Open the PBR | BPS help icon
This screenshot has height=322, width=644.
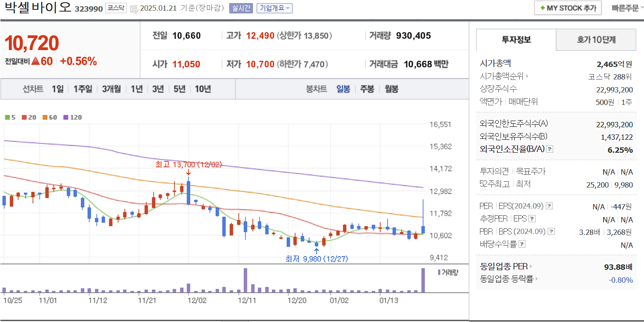(552, 231)
